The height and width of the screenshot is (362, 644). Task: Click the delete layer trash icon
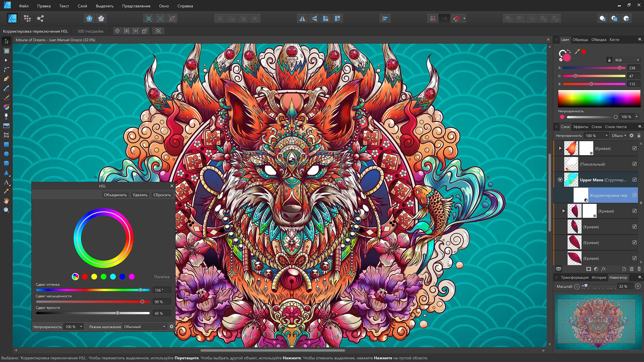639,269
